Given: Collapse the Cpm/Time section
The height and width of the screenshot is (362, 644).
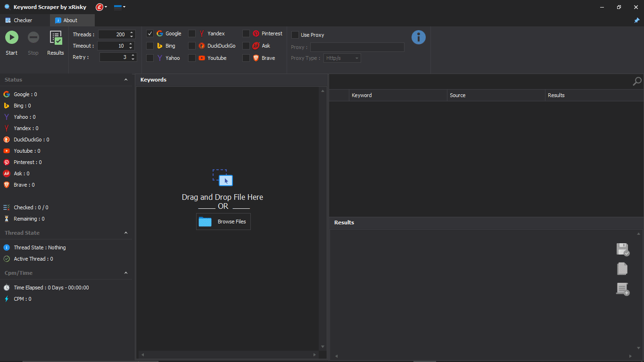Looking at the screenshot, I should [126, 273].
